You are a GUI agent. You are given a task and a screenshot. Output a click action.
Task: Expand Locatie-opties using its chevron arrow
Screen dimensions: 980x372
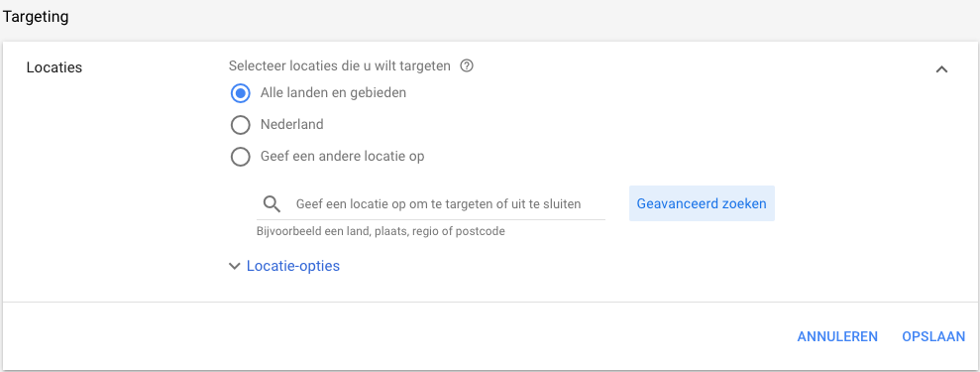[235, 266]
